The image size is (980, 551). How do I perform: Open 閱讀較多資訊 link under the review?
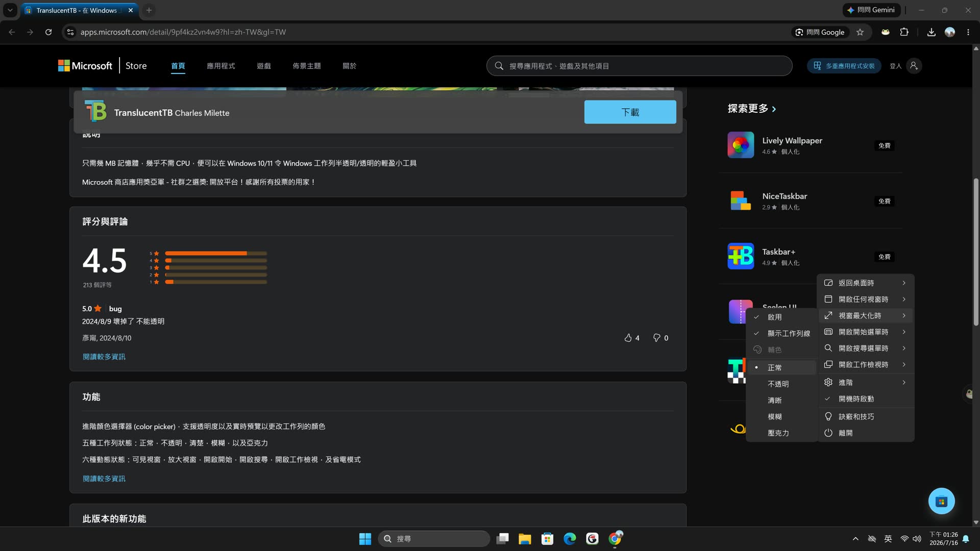[x=104, y=357]
